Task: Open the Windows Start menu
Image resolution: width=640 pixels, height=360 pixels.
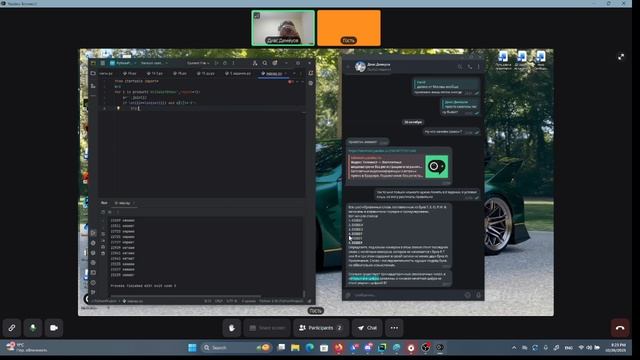Action: coord(192,348)
